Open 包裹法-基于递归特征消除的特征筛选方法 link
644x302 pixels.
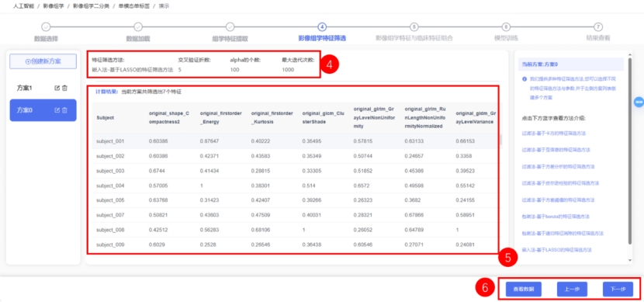(563, 233)
